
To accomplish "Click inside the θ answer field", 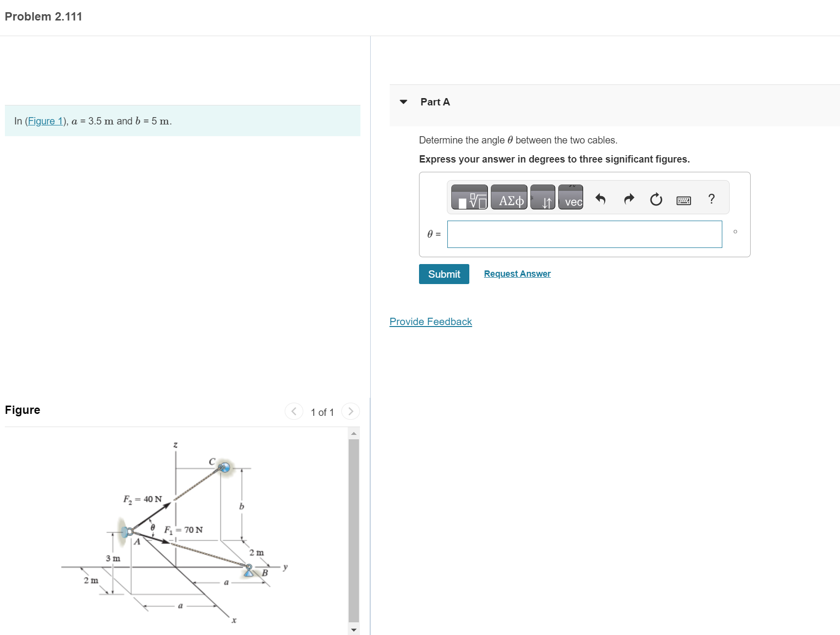I will click(585, 234).
